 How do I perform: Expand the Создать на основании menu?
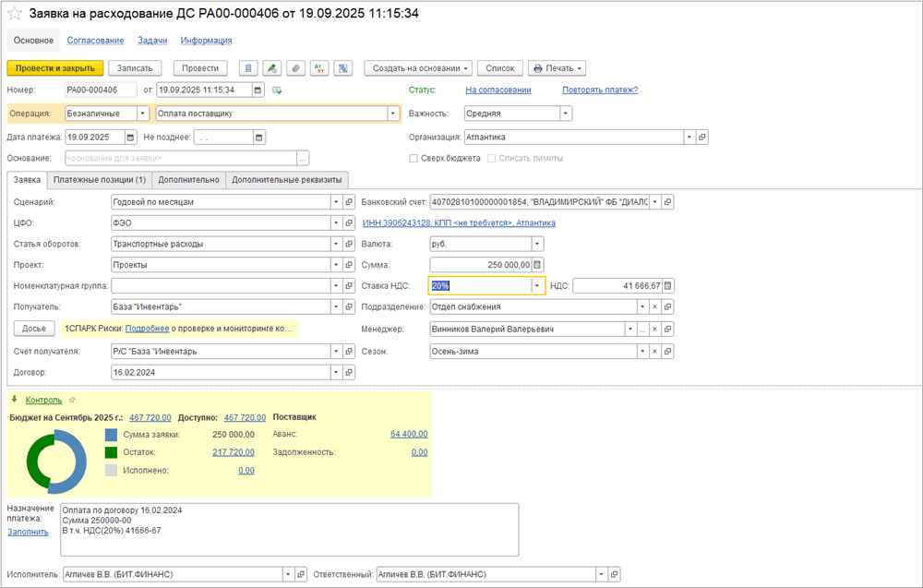click(418, 68)
